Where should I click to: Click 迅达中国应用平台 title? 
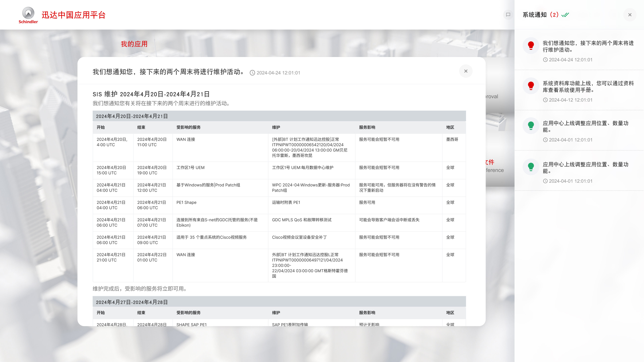tap(73, 15)
